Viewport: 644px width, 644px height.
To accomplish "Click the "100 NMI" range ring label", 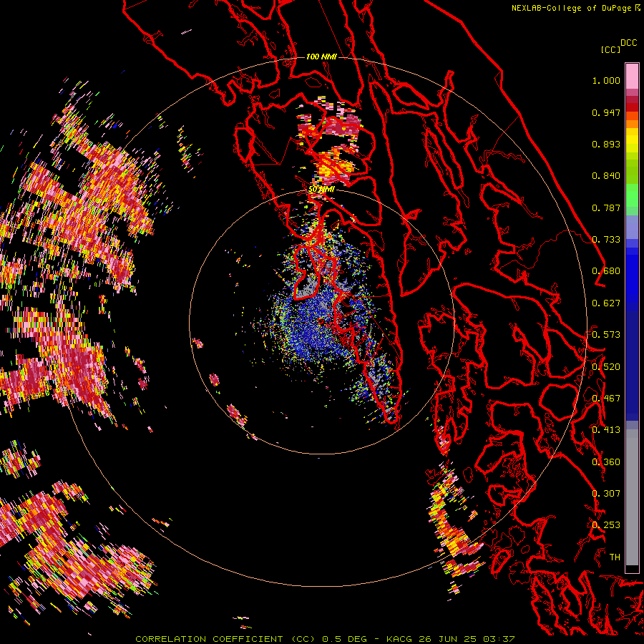I will [x=321, y=57].
